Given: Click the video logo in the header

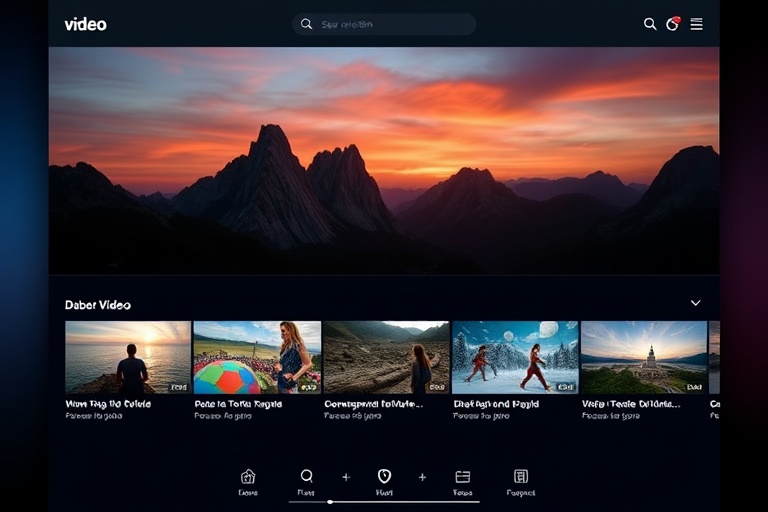Looking at the screenshot, I should coord(85,24).
